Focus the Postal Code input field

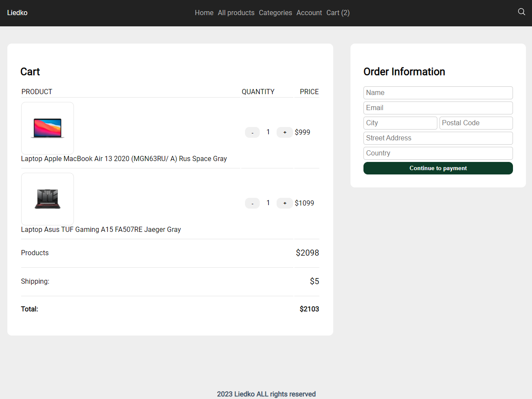click(x=476, y=123)
